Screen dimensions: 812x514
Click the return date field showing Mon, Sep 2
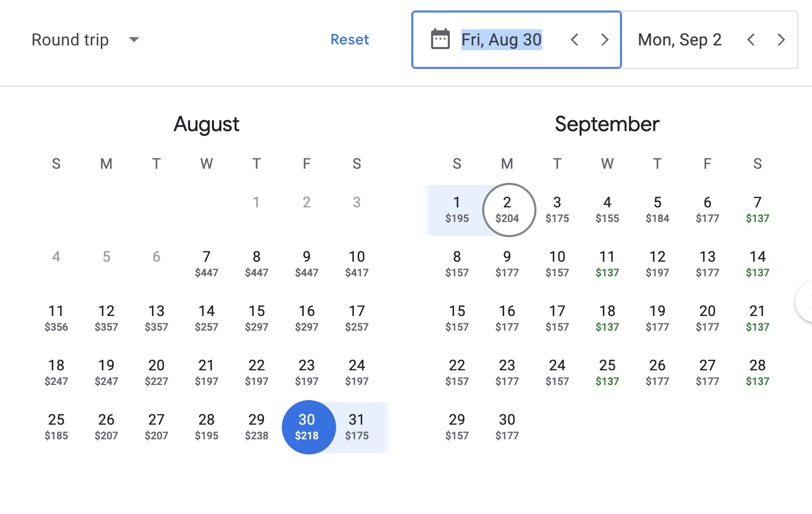click(x=679, y=39)
